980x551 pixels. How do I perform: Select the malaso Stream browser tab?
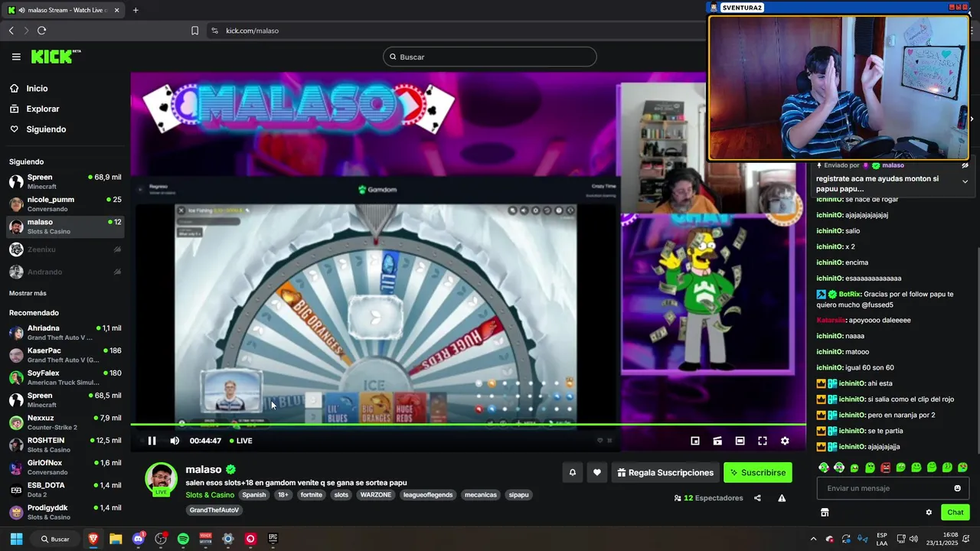[x=63, y=10]
